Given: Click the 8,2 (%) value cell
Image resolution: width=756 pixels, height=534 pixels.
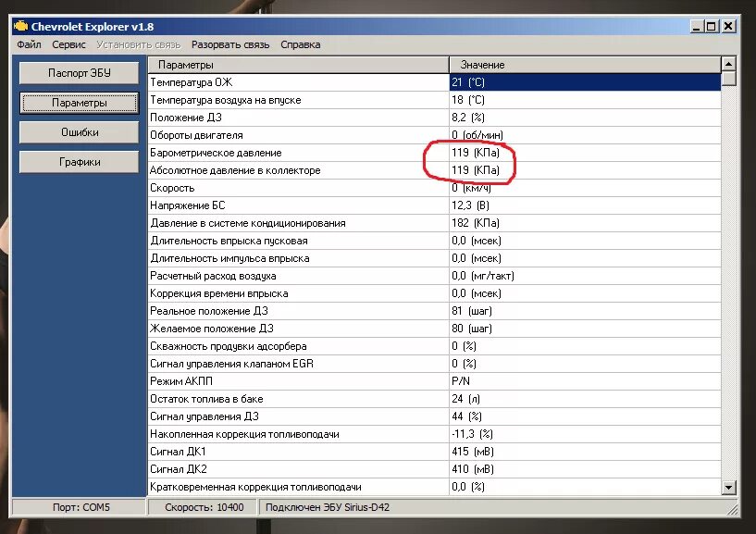Looking at the screenshot, I should pos(586,118).
